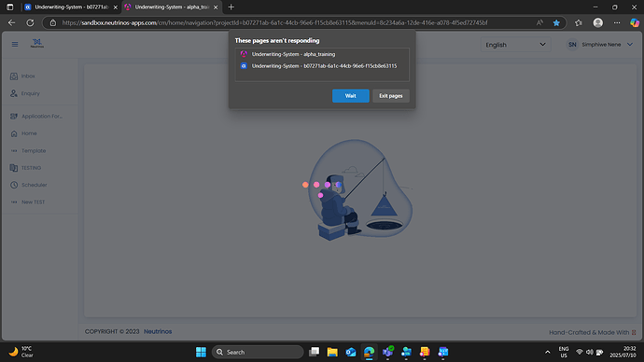Click the Neutrinos logo in the header
Image resolution: width=644 pixels, height=362 pixels.
click(37, 44)
